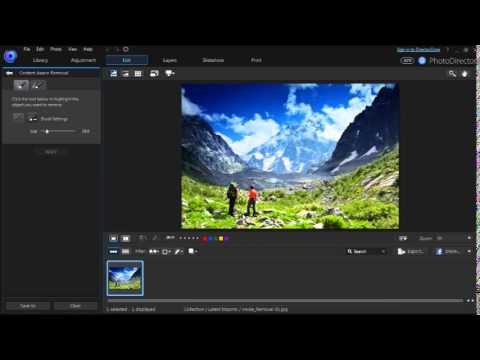Switch to single photo view mode
The width and height of the screenshot is (480, 360).
point(113,238)
